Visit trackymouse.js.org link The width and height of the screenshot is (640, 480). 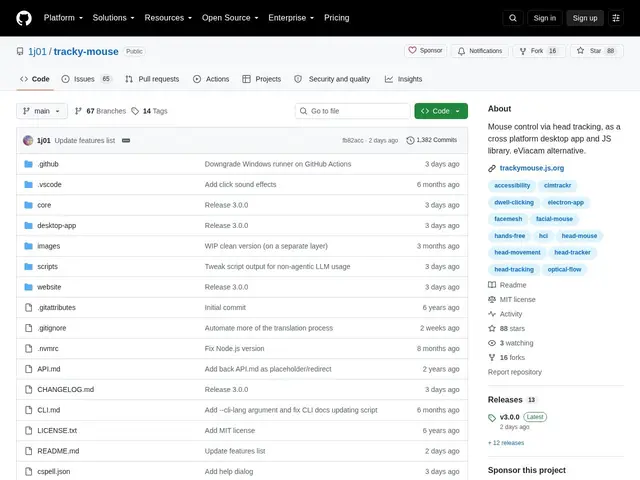pos(531,168)
